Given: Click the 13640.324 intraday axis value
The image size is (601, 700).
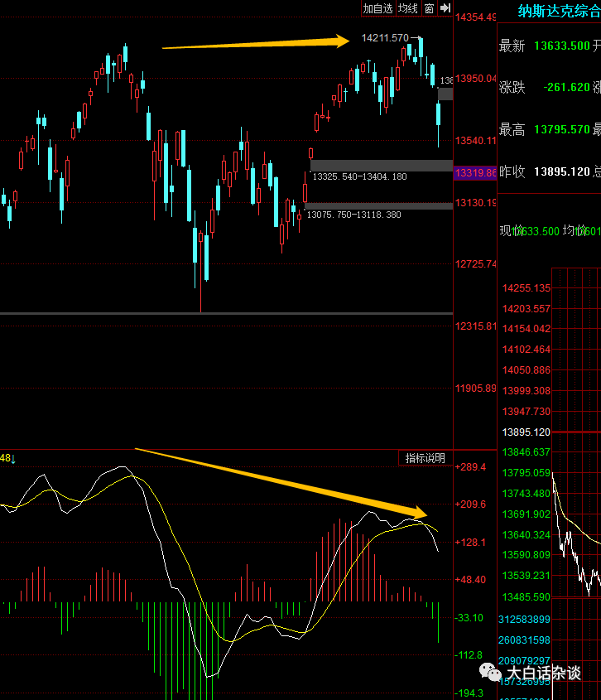Looking at the screenshot, I should coord(526,535).
